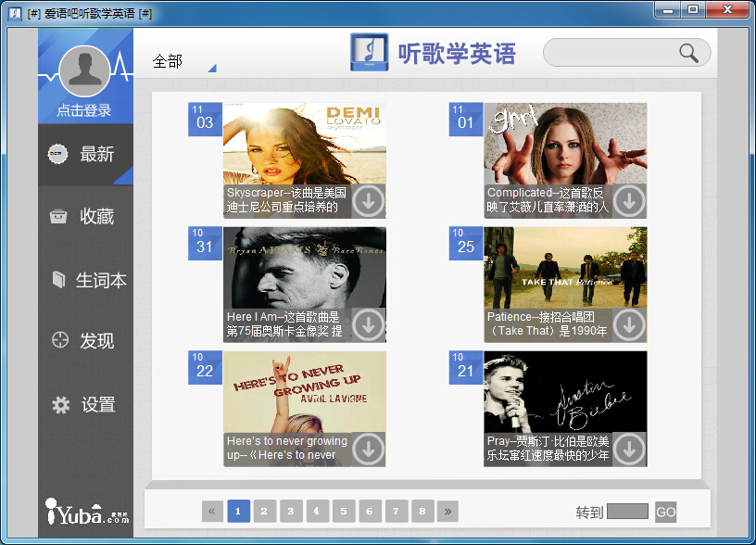Screen dimensions: 756x545
Task: Open the 生词本 vocabulary icon
Action: (58, 279)
